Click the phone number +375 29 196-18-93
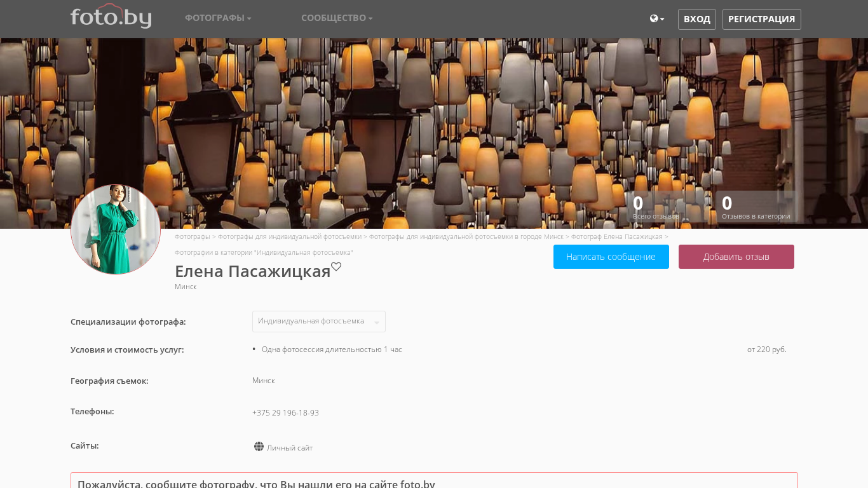 point(285,413)
